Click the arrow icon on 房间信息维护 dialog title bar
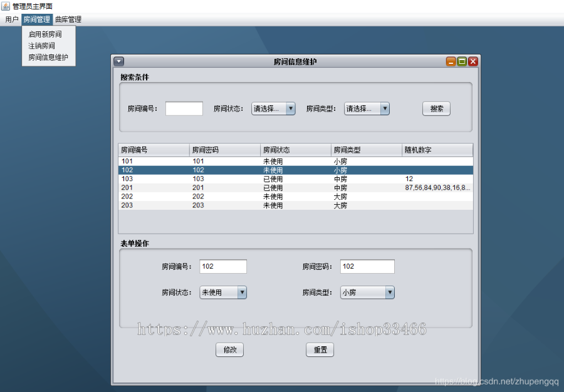 [119, 61]
